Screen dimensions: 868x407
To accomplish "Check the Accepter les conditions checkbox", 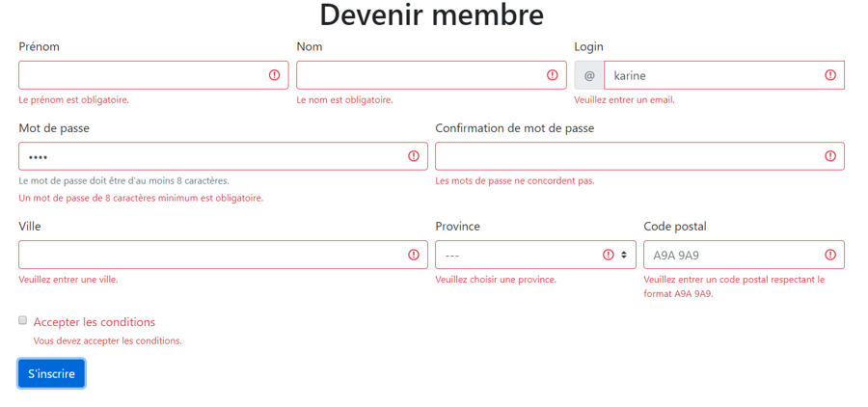I will coord(22,320).
